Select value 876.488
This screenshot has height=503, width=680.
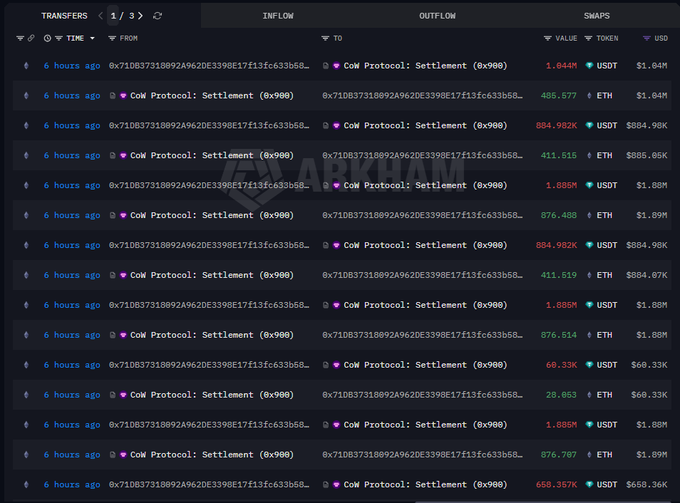click(559, 215)
